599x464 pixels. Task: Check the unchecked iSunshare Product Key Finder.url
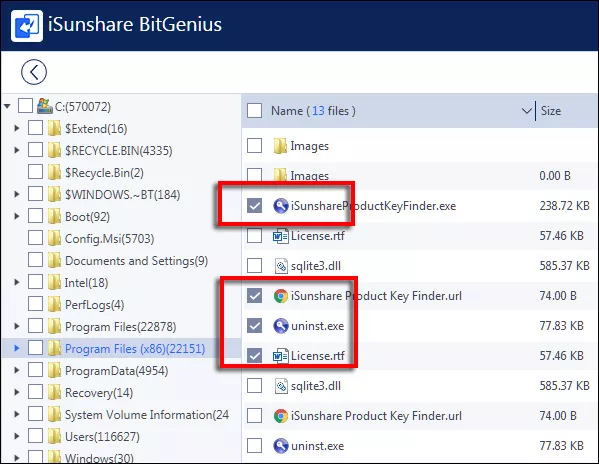[x=254, y=416]
